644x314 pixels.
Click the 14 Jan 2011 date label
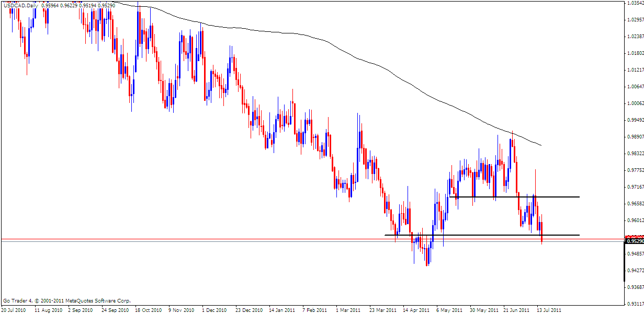[x=281, y=309]
